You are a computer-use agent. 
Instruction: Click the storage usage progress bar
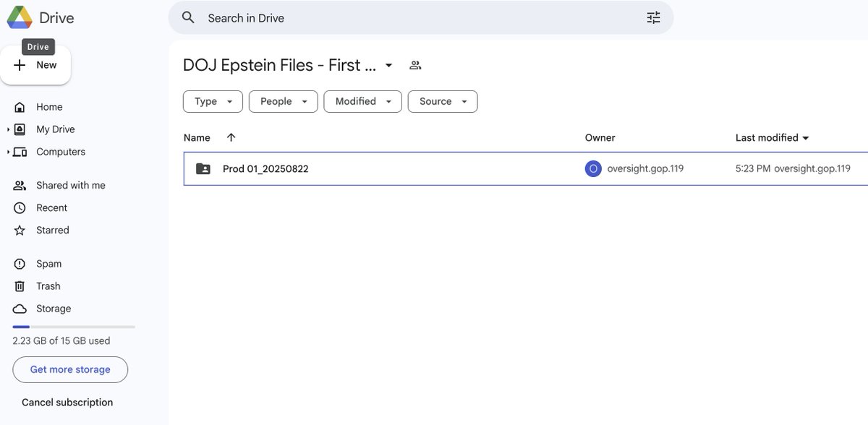(x=74, y=327)
